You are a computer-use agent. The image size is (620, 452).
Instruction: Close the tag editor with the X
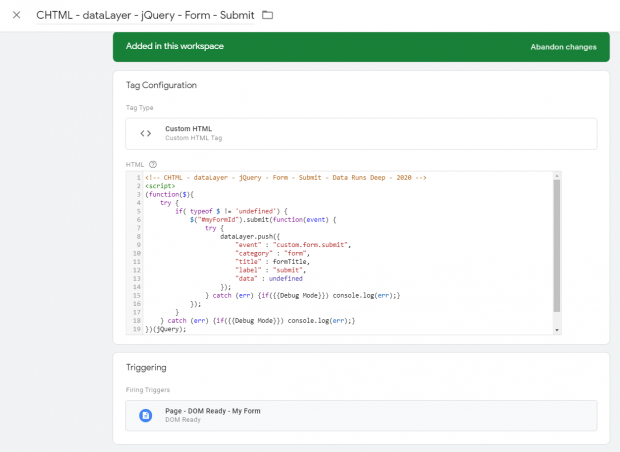coord(16,15)
